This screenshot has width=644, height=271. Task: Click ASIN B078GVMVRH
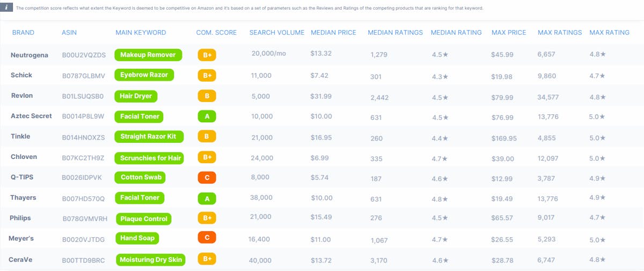[85, 219]
